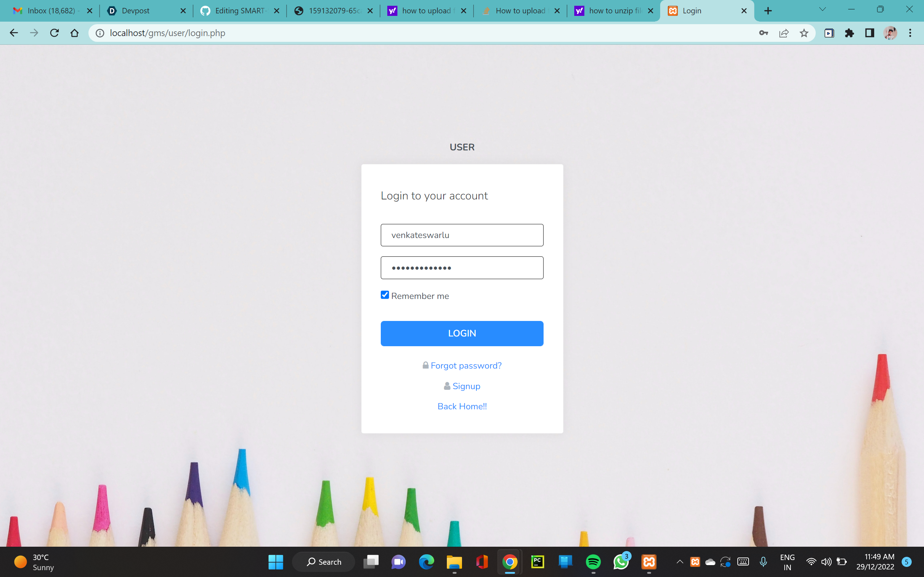Show hidden system tray icons

tap(680, 562)
